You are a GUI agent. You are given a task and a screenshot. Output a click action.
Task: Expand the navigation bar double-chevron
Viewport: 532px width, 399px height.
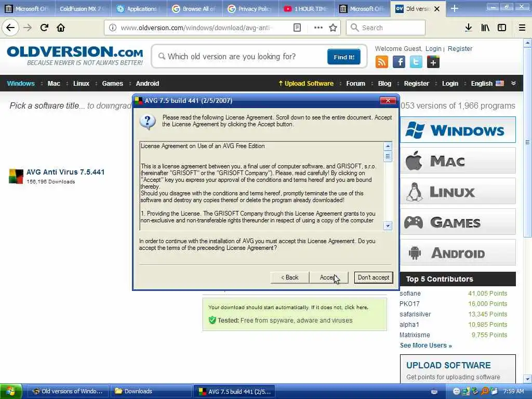[513, 84]
